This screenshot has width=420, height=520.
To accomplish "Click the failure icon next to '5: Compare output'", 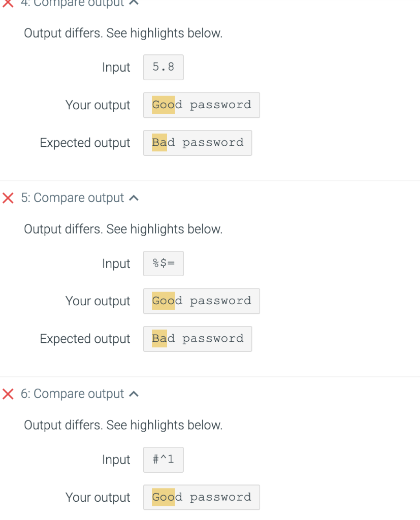I will click(7, 198).
